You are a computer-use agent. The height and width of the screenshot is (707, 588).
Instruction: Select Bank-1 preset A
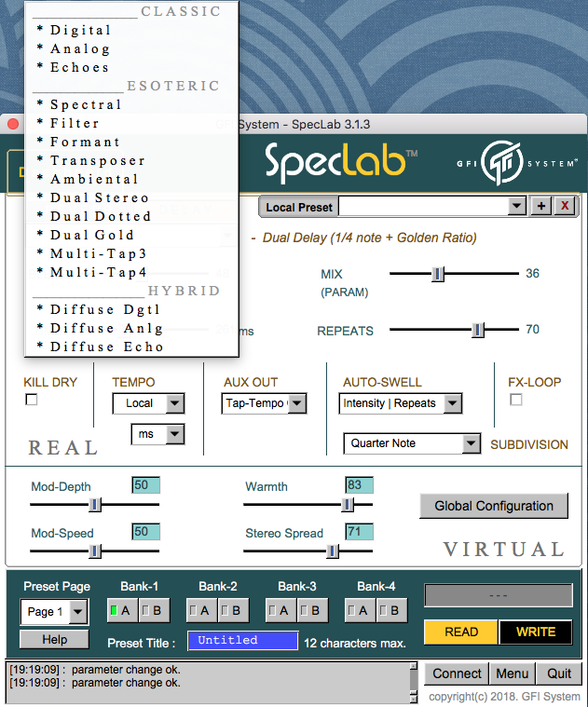[122, 610]
